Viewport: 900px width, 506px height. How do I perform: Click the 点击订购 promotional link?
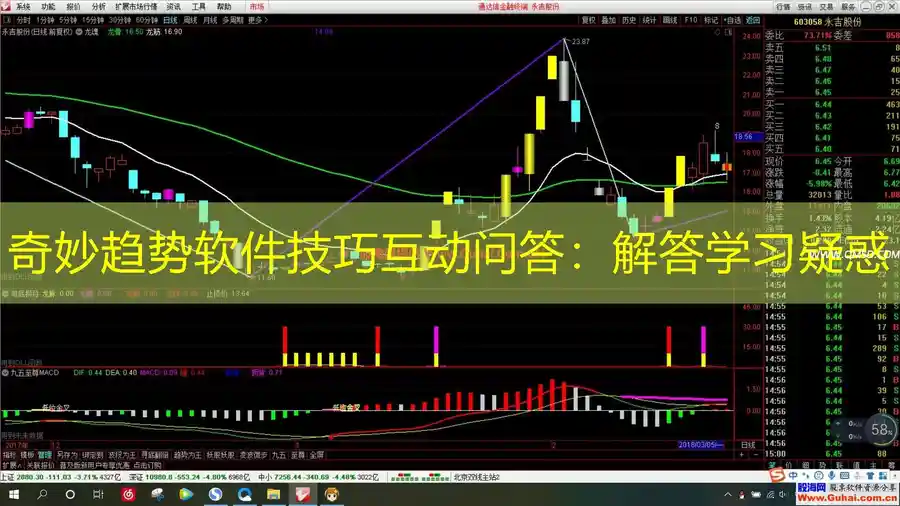pyautogui.click(x=147, y=465)
